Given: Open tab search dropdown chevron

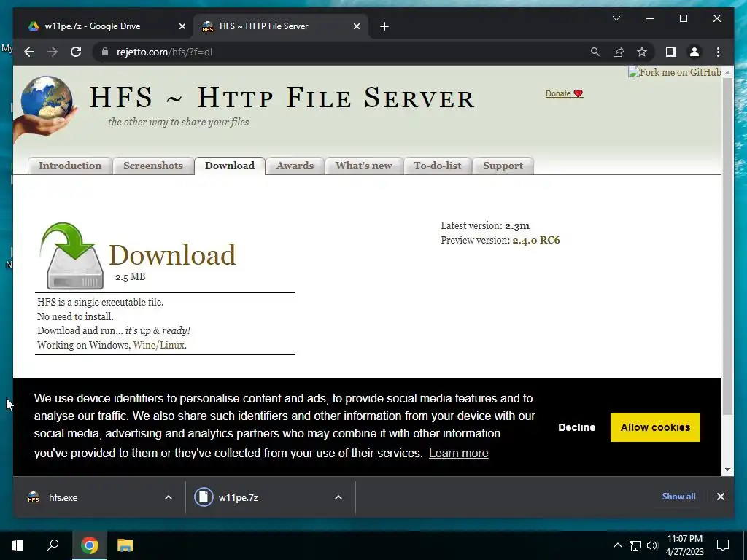Looking at the screenshot, I should (x=616, y=18).
